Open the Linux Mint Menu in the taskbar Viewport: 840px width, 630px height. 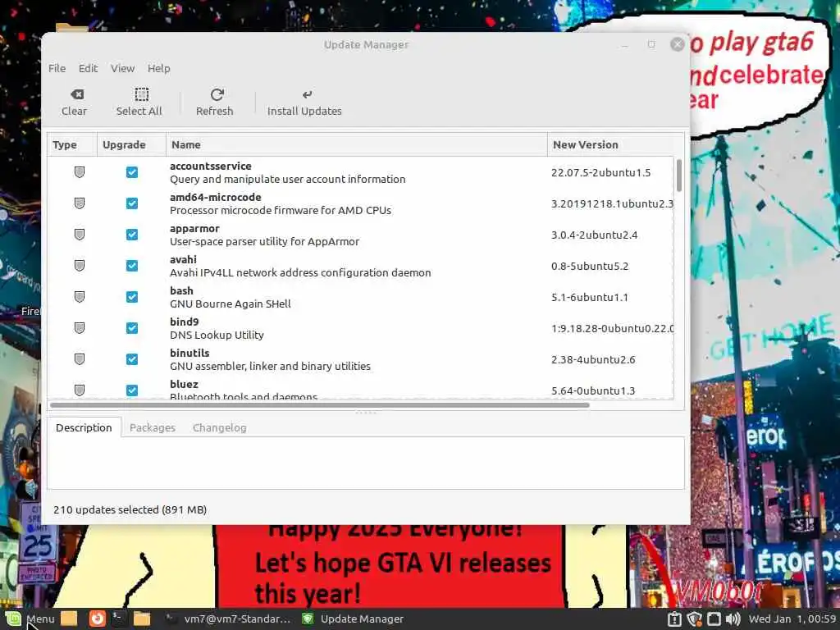30,619
